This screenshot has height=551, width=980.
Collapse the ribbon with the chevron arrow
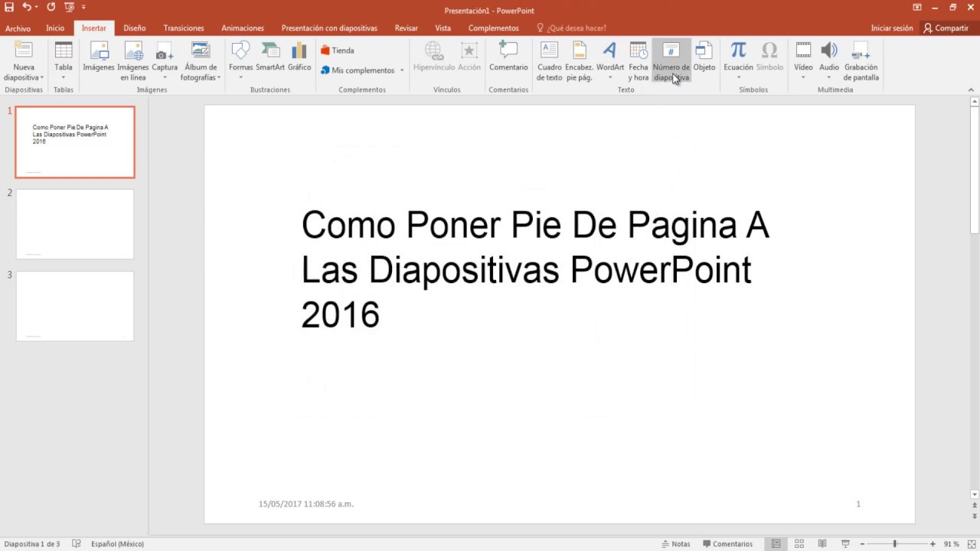tap(972, 89)
